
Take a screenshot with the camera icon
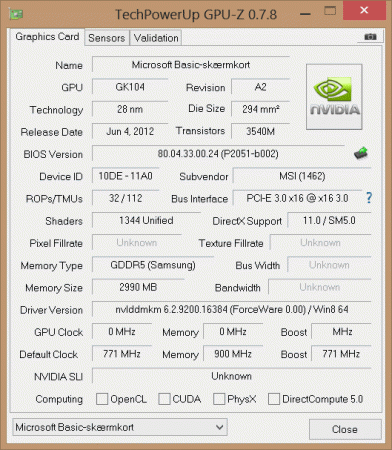coord(370,37)
